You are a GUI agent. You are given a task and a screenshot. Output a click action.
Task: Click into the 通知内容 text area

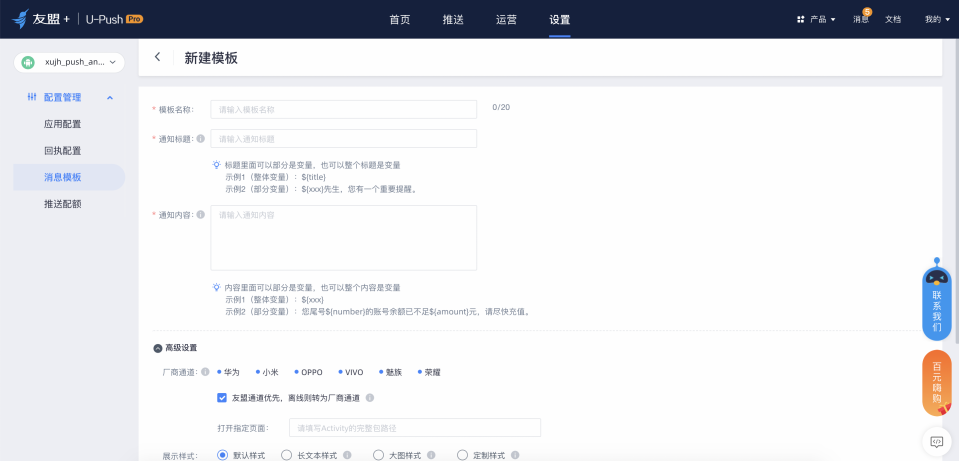pos(344,238)
